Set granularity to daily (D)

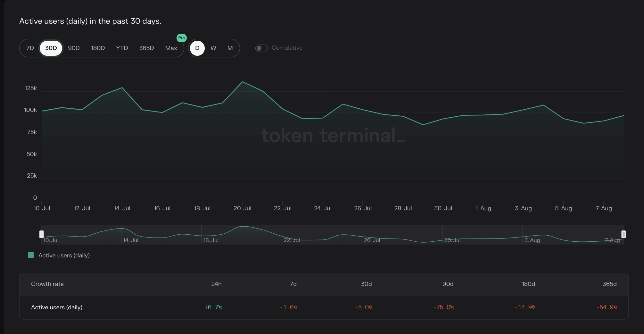pyautogui.click(x=197, y=48)
